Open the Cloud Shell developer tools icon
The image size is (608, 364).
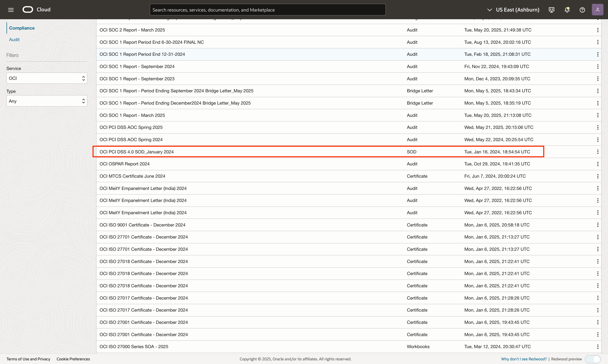[551, 10]
